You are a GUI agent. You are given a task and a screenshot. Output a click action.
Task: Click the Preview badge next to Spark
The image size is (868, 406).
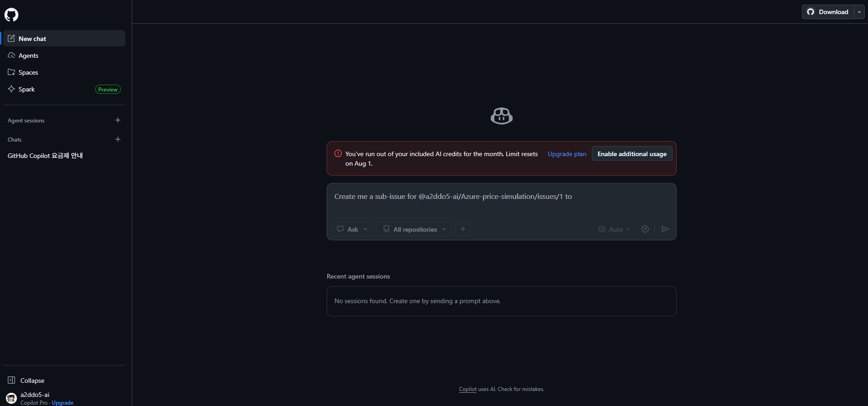click(x=108, y=90)
